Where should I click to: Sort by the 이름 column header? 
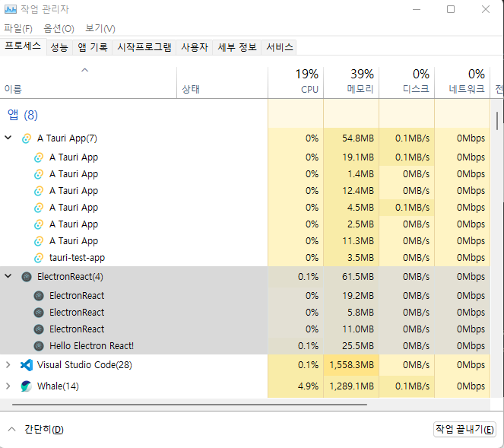pyautogui.click(x=88, y=83)
